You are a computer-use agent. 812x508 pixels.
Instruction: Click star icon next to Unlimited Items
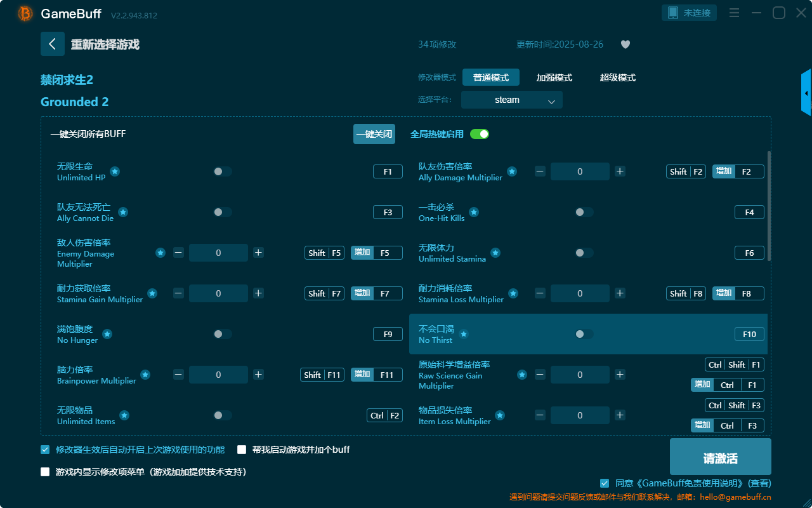(x=124, y=415)
